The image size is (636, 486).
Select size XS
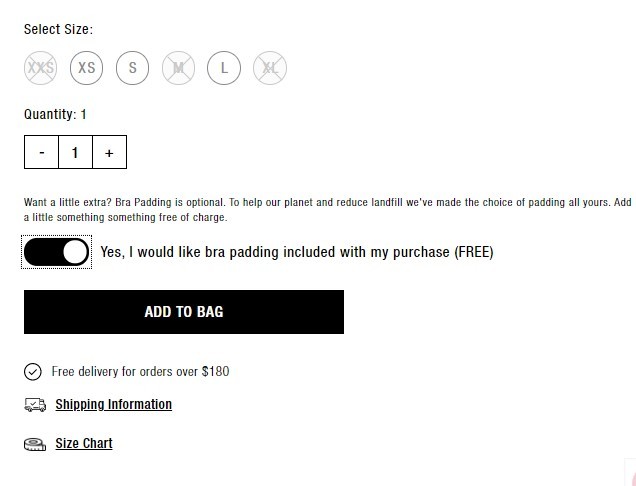86,68
